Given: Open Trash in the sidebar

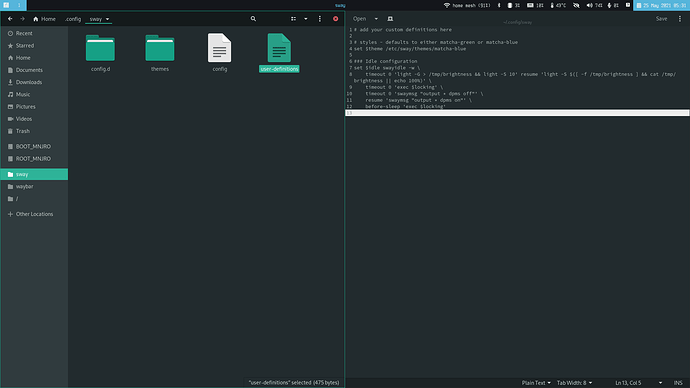Looking at the screenshot, I should point(34,131).
